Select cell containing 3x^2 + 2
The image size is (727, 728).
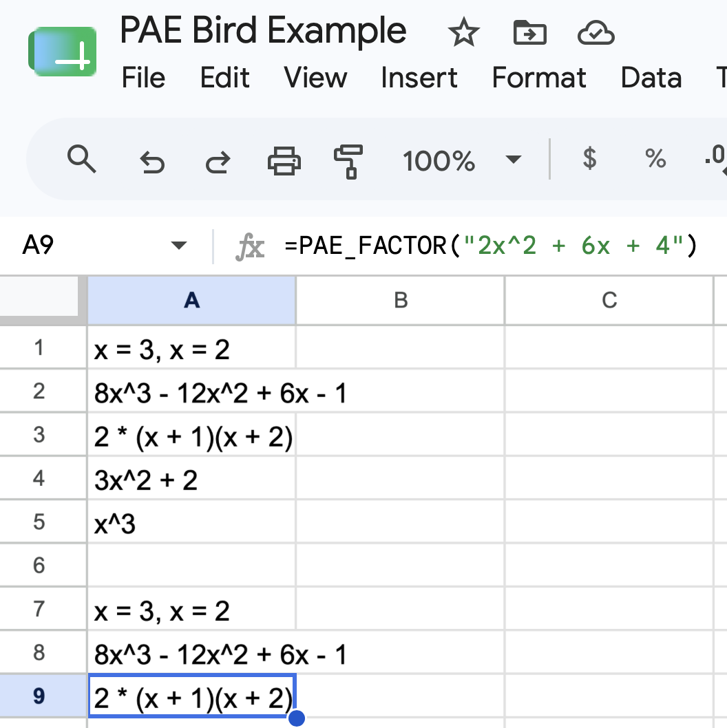tap(191, 479)
